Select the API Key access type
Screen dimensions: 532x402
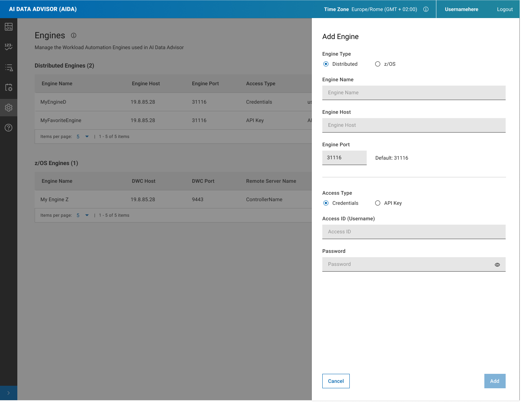pyautogui.click(x=378, y=203)
